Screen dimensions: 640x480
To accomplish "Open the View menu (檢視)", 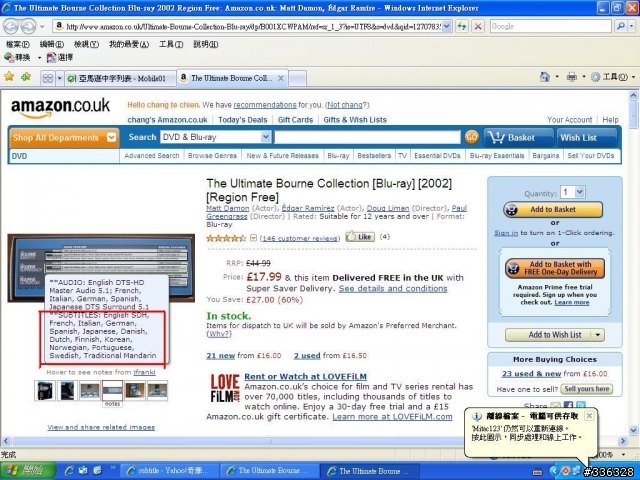I will pos(86,44).
